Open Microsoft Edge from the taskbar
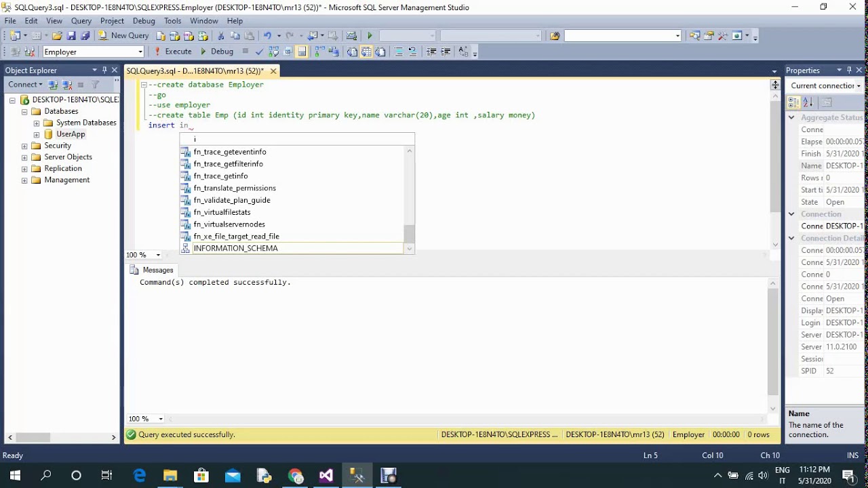This screenshot has width=868, height=488. tap(139, 475)
